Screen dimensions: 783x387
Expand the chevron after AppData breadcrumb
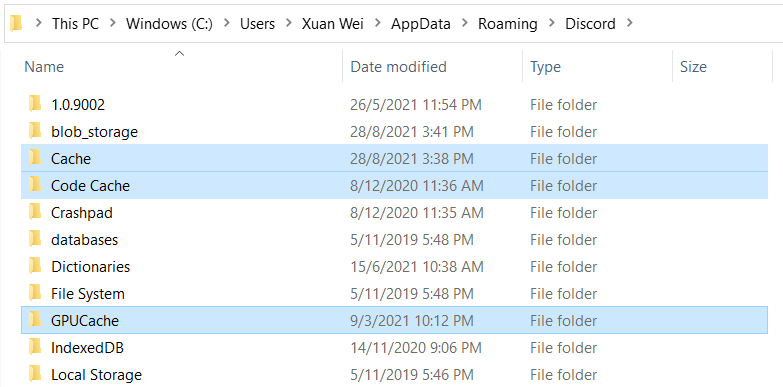click(x=464, y=23)
